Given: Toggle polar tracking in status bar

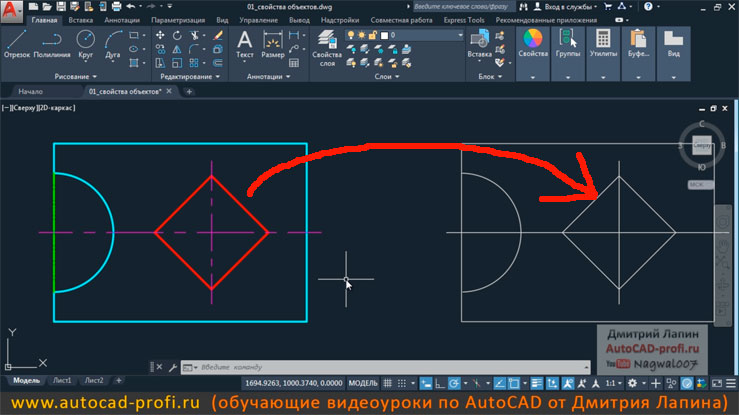Looking at the screenshot, I should pyautogui.click(x=454, y=383).
